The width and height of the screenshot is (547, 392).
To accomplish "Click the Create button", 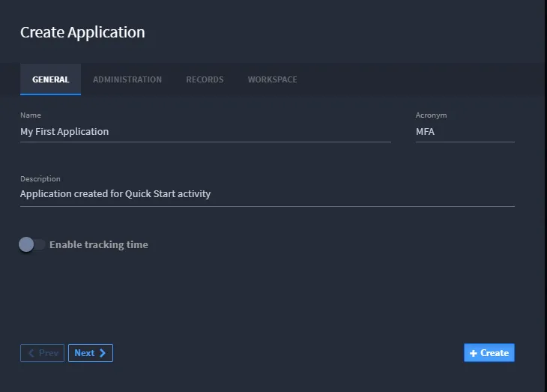I will (x=489, y=352).
